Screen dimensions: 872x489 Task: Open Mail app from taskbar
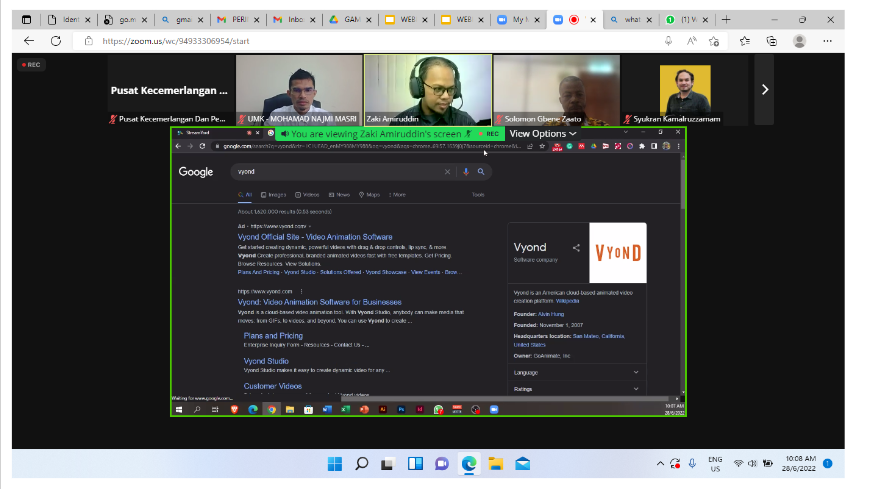(x=522, y=464)
